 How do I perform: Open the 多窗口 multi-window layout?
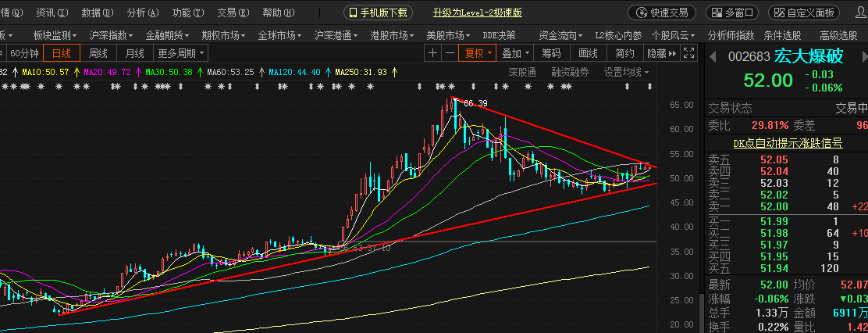[731, 13]
